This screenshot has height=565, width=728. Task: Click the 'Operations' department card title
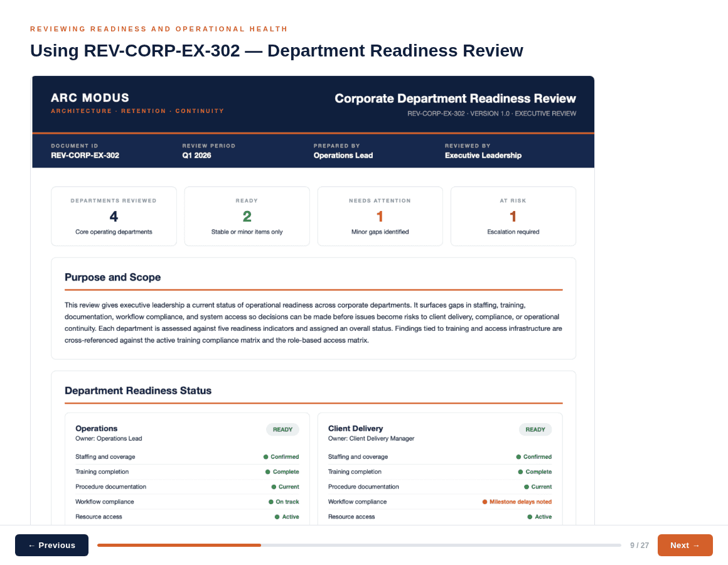(97, 429)
